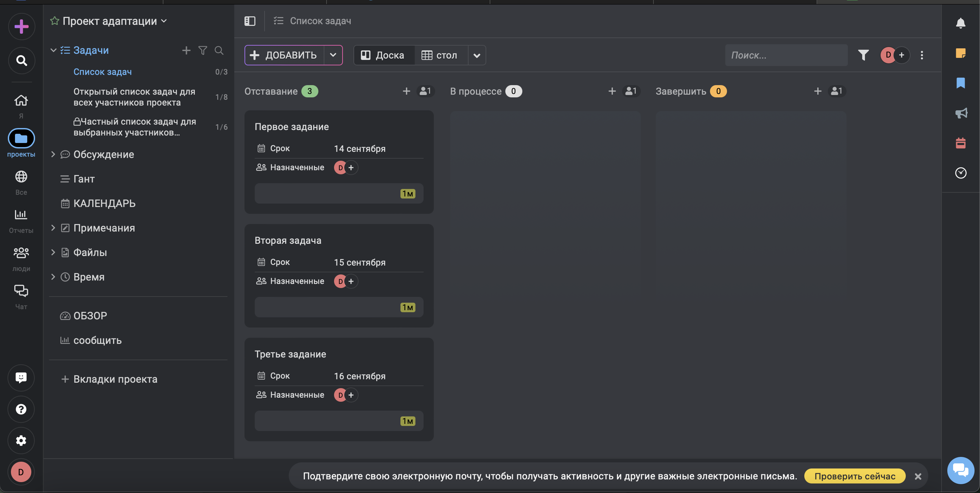The image size is (980, 493).
Task: Expand the Обсуждение section
Action: click(x=53, y=155)
